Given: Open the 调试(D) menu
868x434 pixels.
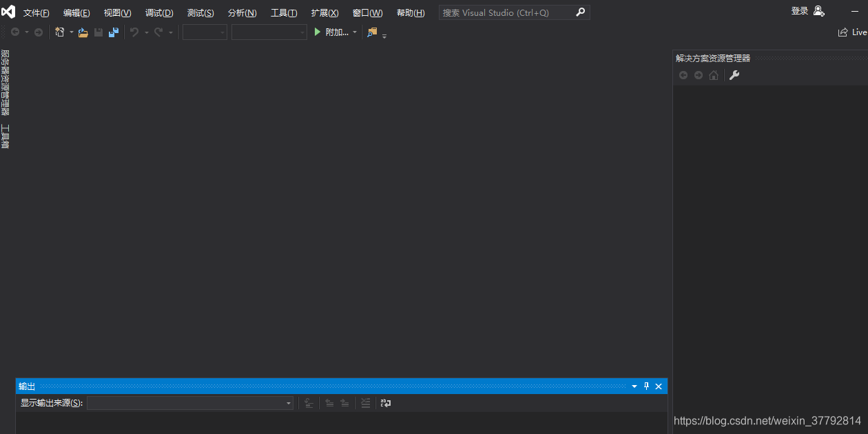Looking at the screenshot, I should coord(159,13).
